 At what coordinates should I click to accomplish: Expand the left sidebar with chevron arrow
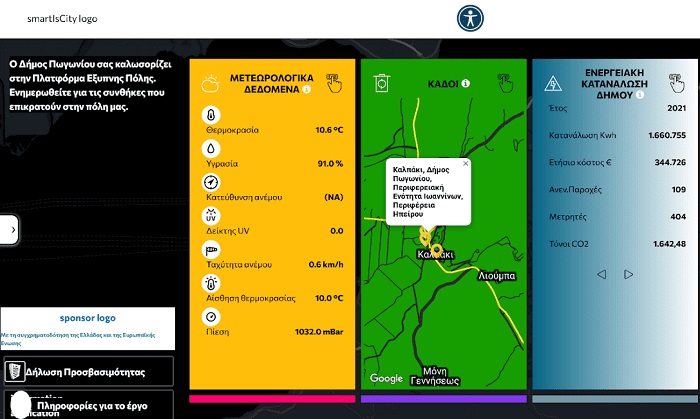click(x=12, y=229)
